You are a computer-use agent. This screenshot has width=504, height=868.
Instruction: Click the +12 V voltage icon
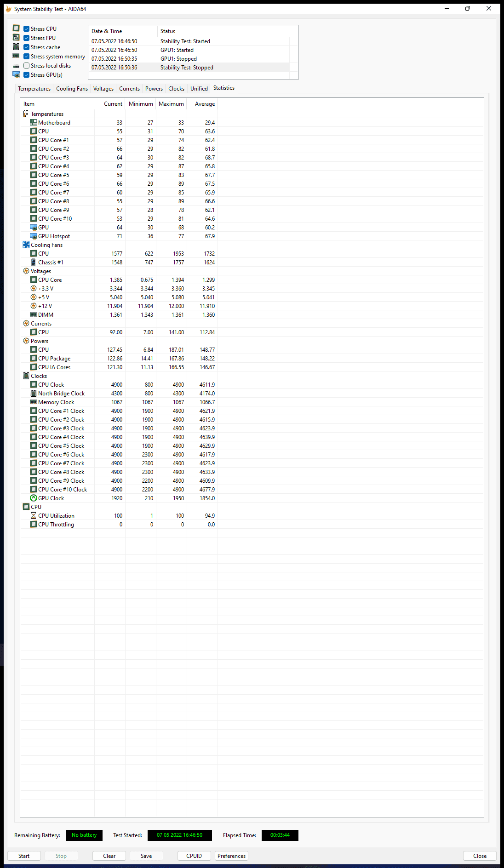[x=33, y=306]
